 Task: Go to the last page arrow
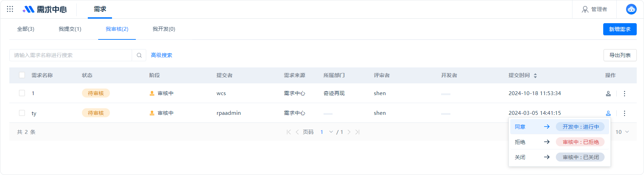pyautogui.click(x=357, y=132)
